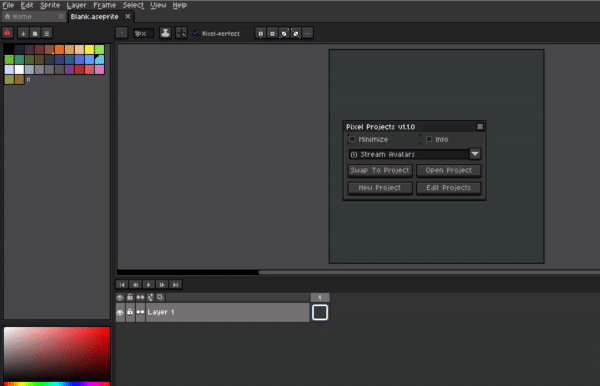The image size is (600, 386).
Task: Lock Layer 1 with padlock icon
Action: click(130, 313)
